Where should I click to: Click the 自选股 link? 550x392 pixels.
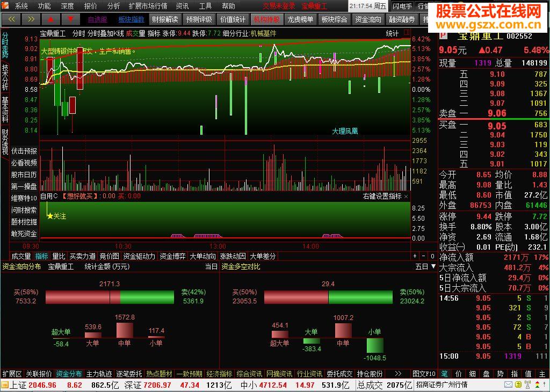click(98, 20)
